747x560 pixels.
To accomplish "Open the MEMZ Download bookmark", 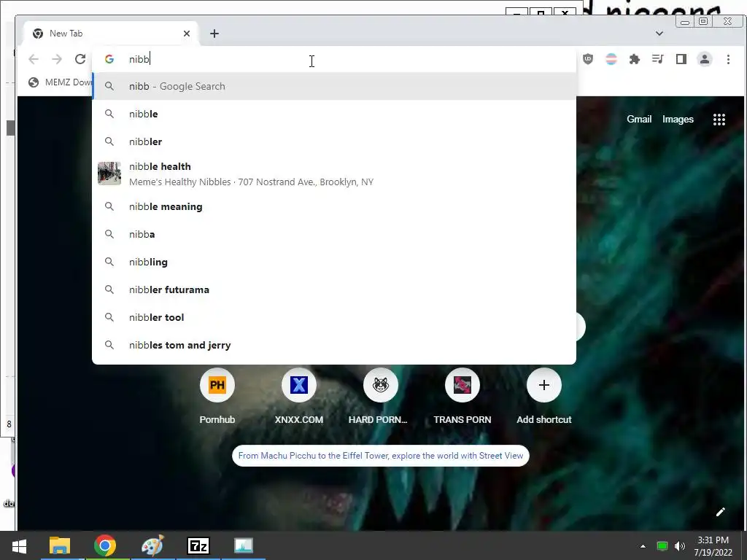I will [60, 82].
